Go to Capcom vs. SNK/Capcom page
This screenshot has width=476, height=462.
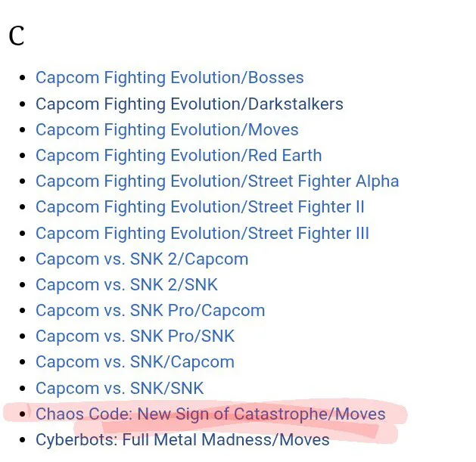coord(135,362)
